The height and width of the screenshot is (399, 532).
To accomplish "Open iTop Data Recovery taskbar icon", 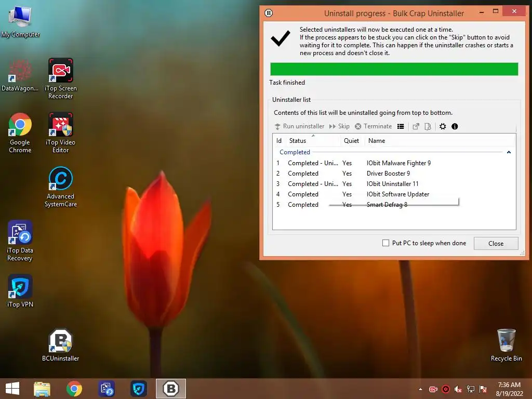I will point(107,389).
